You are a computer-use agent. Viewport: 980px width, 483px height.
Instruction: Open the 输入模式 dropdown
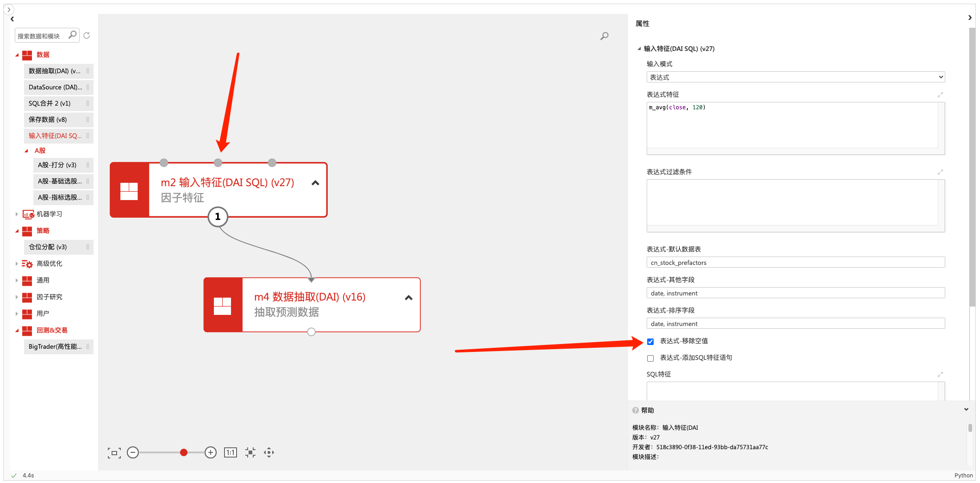795,77
